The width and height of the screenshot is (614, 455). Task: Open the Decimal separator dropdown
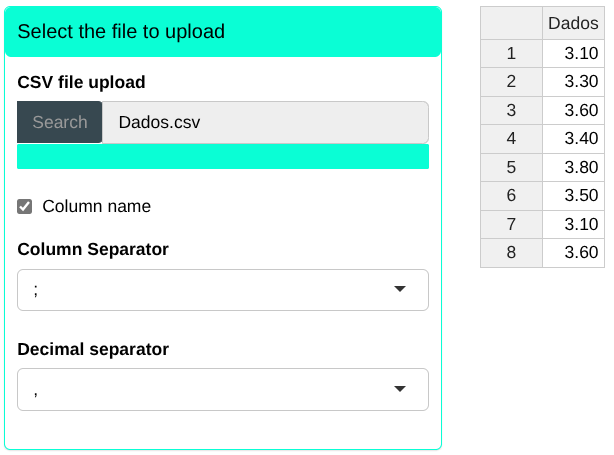(x=222, y=390)
